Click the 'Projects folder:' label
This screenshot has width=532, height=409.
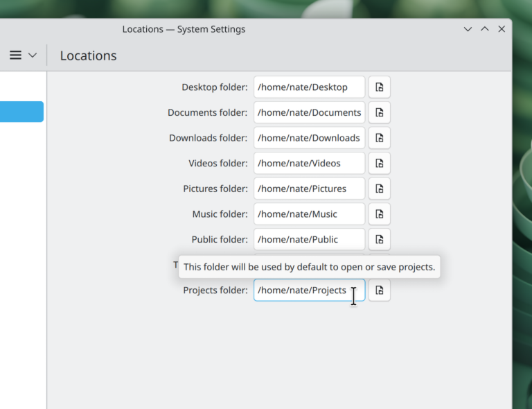pyautogui.click(x=215, y=290)
